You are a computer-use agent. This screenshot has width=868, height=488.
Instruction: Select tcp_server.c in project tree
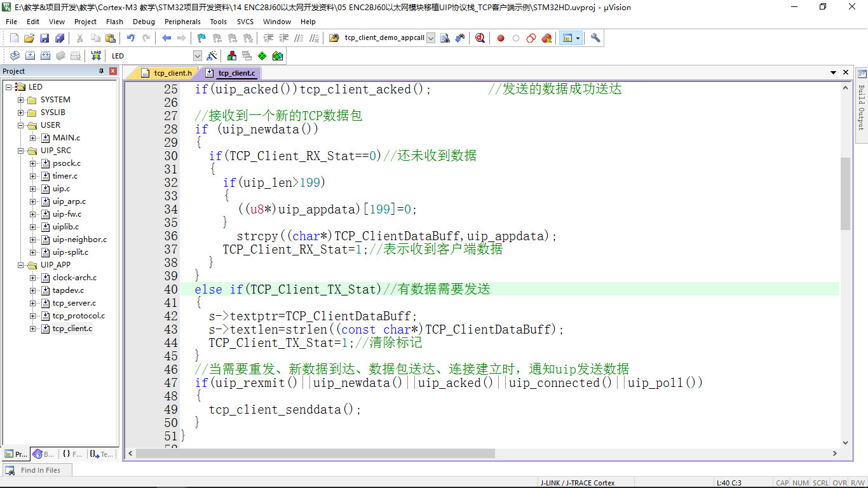[x=74, y=303]
